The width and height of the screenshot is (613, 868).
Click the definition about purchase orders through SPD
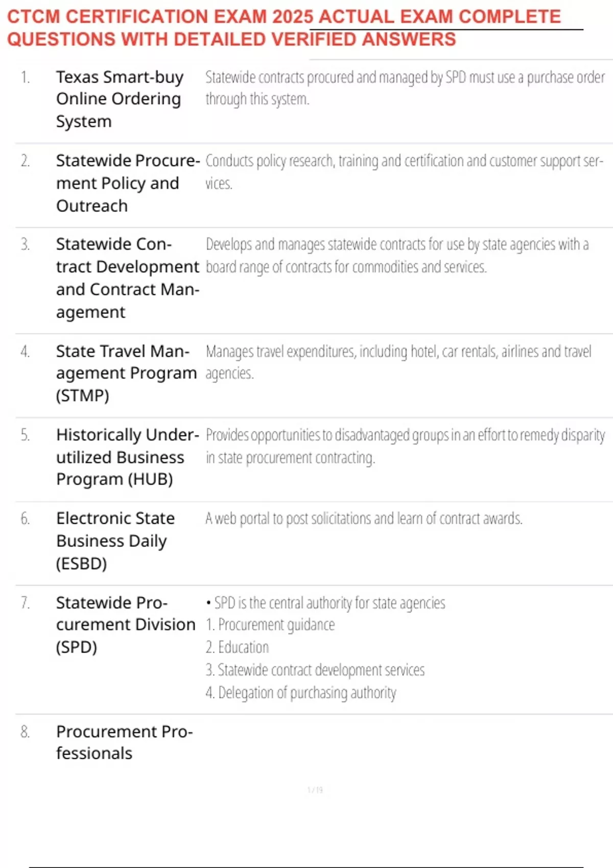(x=405, y=88)
